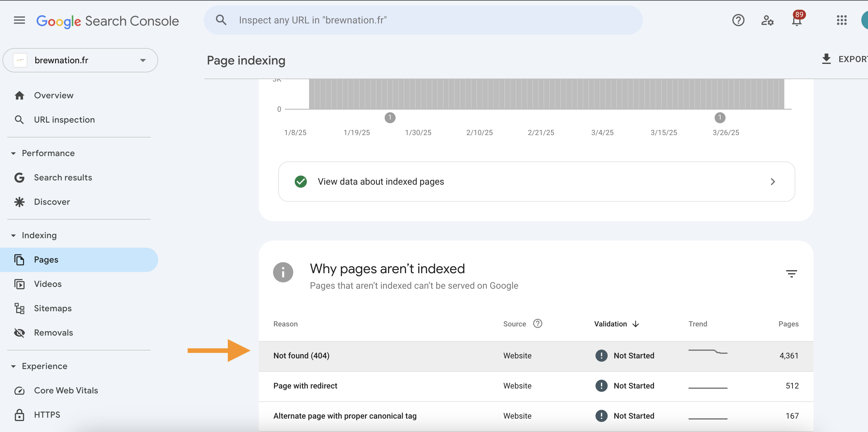Open the brewnation.fr property dropdown
This screenshot has height=432, width=868.
(x=80, y=60)
